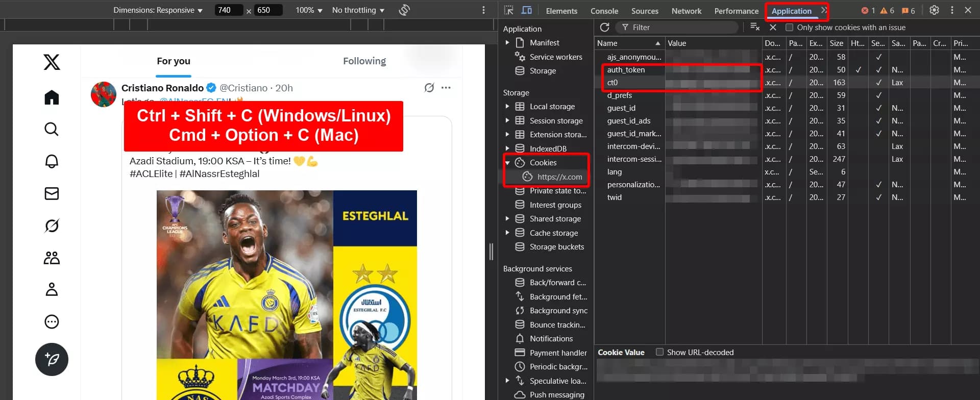Toggle the device toolbar icon
Viewport: 980px width, 400px height.
click(526, 10)
